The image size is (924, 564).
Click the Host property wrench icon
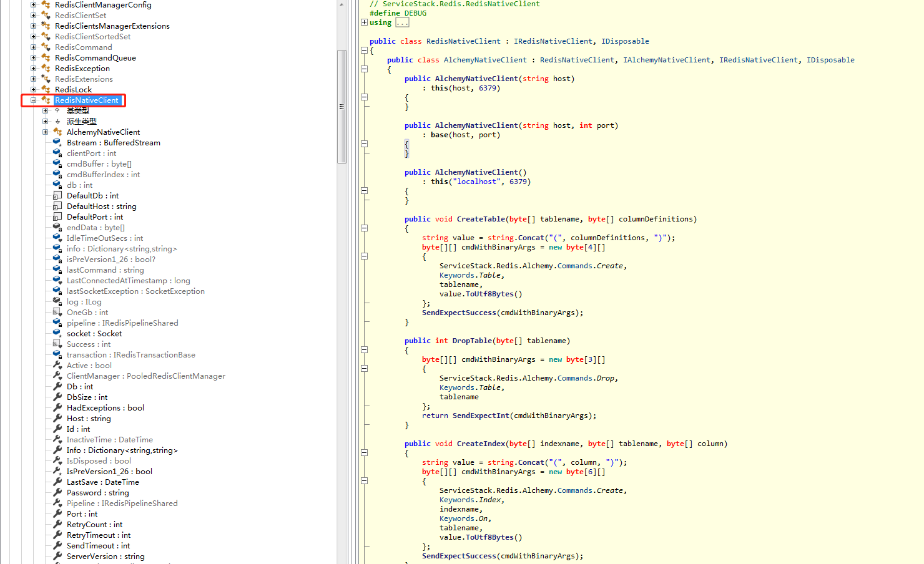(57, 418)
